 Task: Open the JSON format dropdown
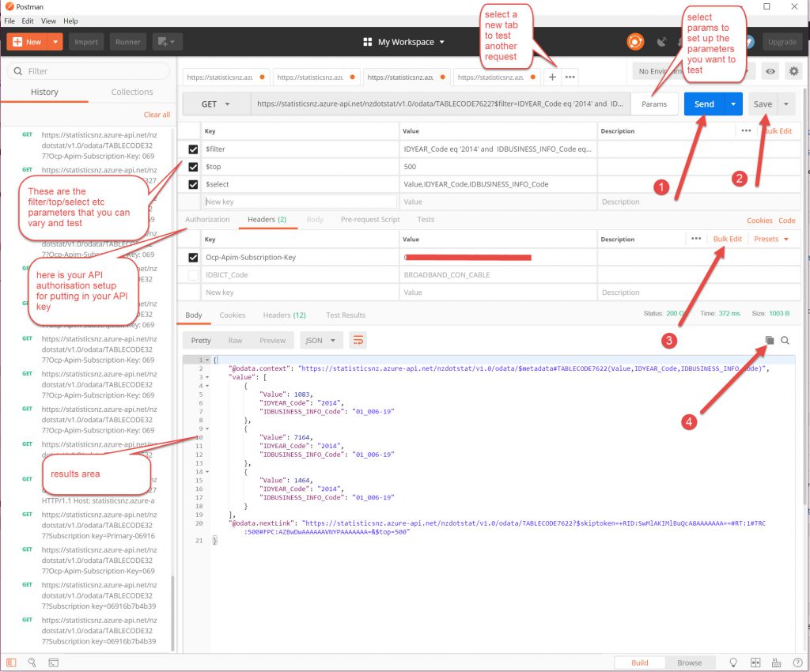click(321, 341)
